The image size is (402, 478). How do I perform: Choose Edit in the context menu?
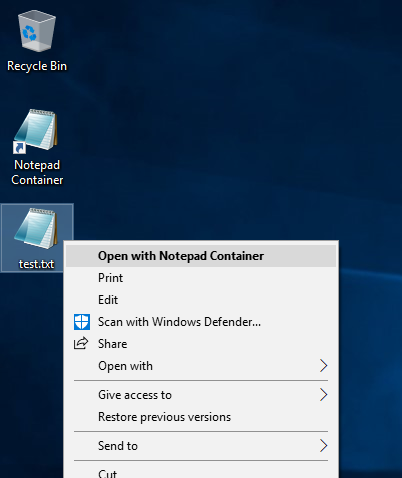[201, 300]
